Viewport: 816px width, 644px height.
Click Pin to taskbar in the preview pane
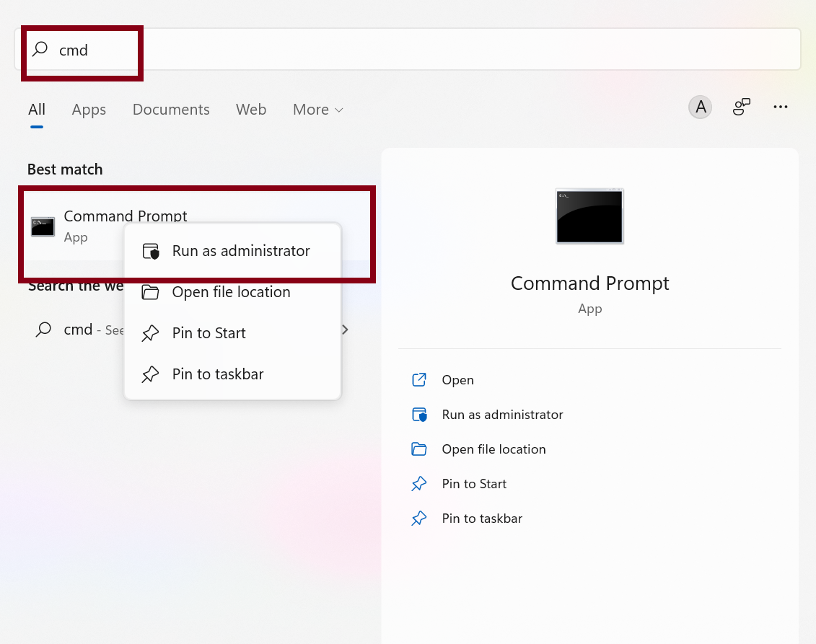click(x=482, y=519)
